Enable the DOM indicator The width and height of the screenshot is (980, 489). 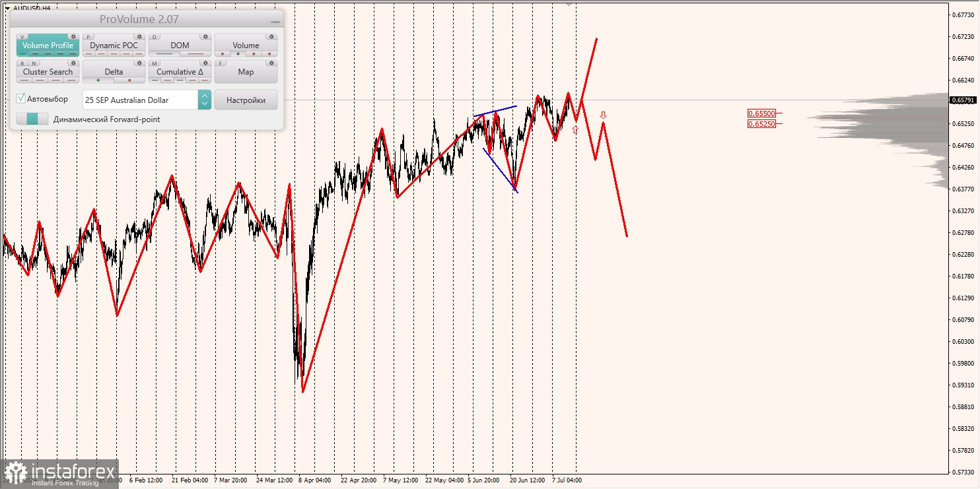point(180,45)
